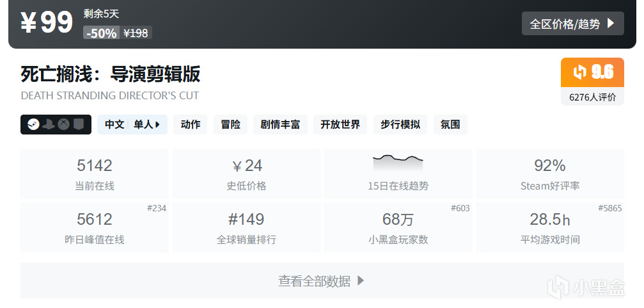Click the #603 rank label

tap(460, 209)
